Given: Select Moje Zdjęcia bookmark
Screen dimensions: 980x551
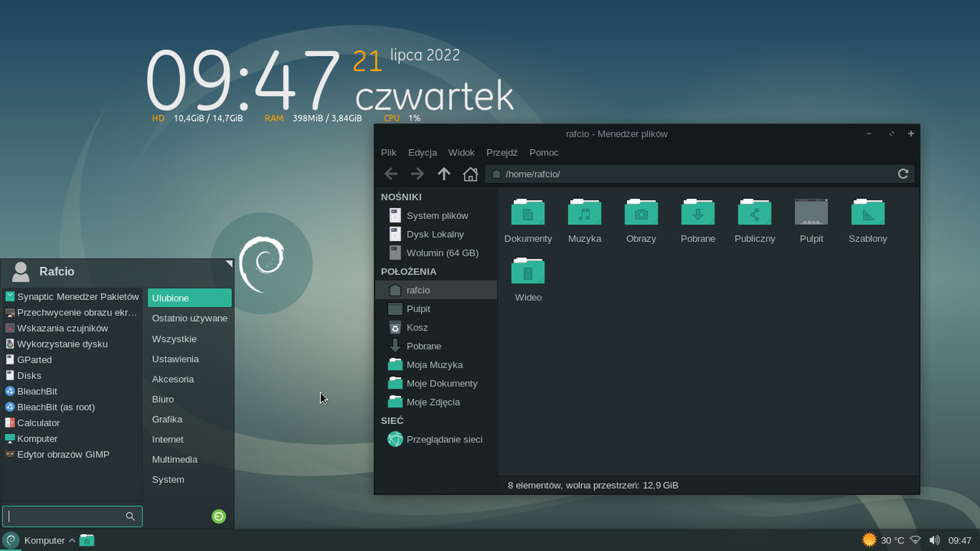Looking at the screenshot, I should click(x=436, y=402).
